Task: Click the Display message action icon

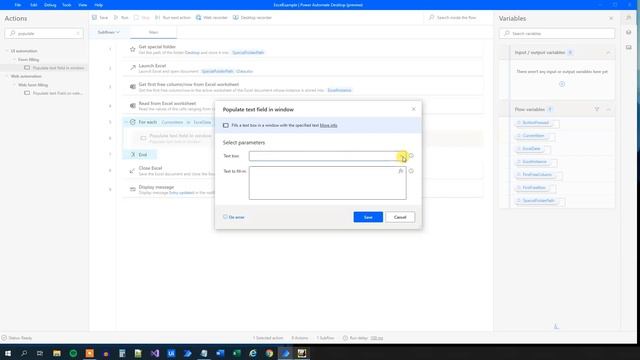Action: tap(133, 189)
